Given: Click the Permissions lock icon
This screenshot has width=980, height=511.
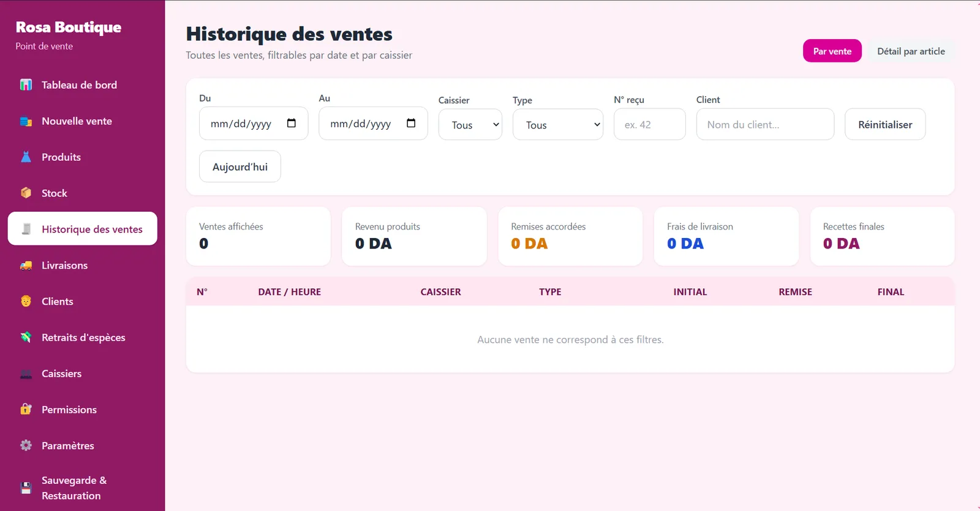Looking at the screenshot, I should pyautogui.click(x=26, y=409).
